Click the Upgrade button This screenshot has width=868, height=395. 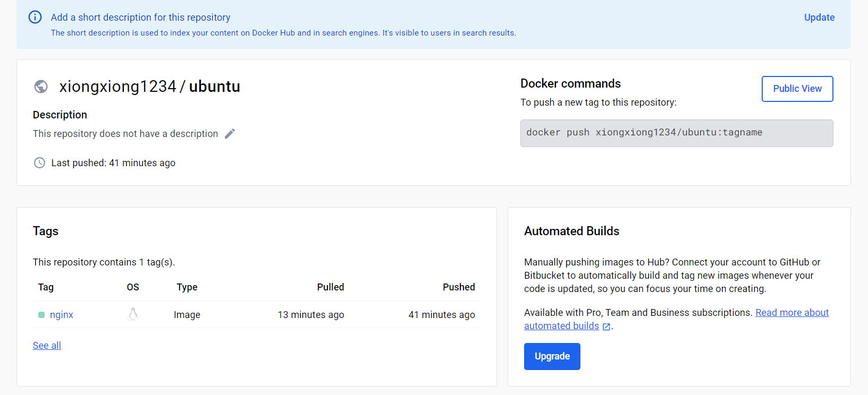click(552, 356)
